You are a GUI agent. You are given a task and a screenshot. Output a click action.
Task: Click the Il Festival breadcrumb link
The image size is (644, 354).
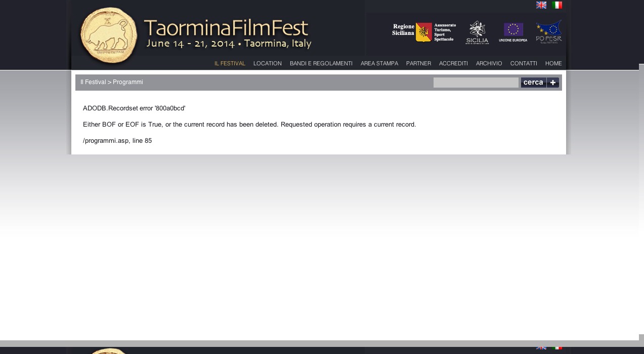click(x=93, y=82)
